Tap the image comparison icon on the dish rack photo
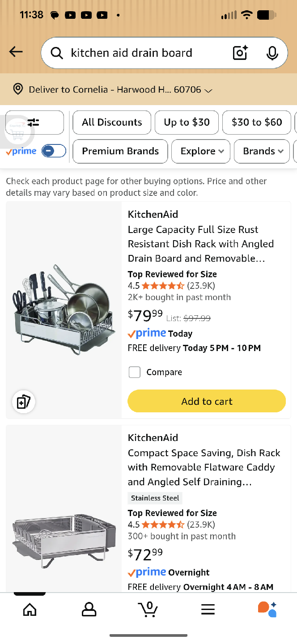This screenshot has width=297, height=644. (23, 402)
